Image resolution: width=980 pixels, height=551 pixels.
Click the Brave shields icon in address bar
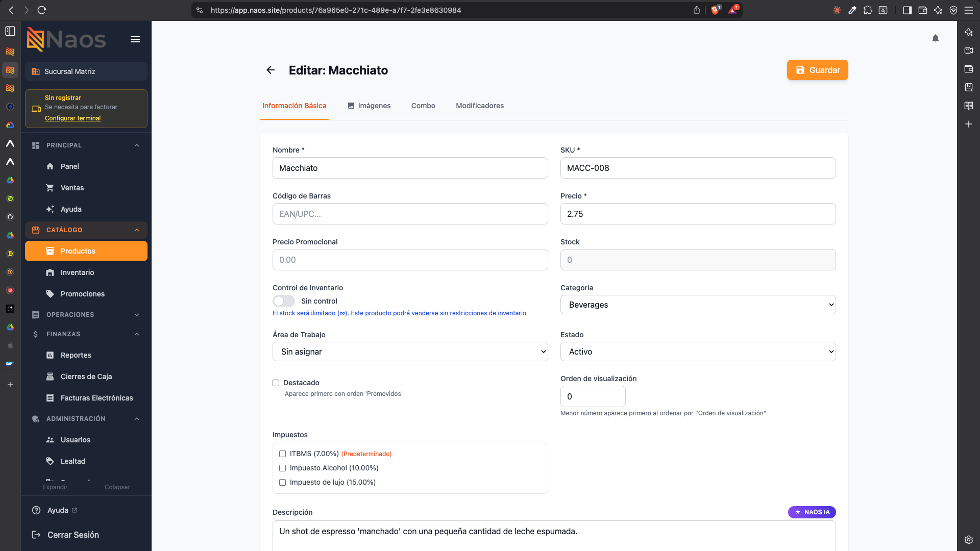715,10
